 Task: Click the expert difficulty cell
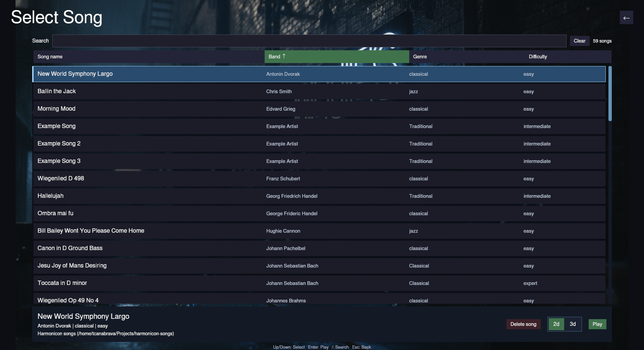530,283
